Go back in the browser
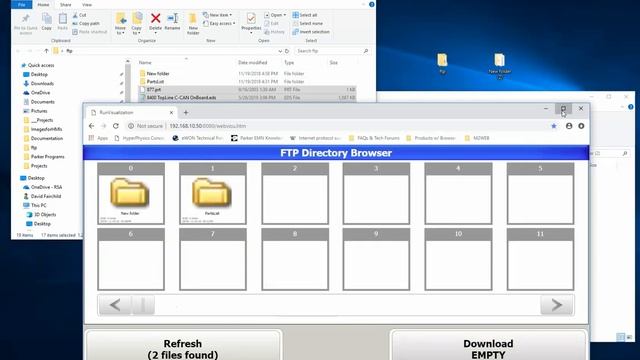Image resolution: width=640 pixels, height=360 pixels. click(x=91, y=126)
